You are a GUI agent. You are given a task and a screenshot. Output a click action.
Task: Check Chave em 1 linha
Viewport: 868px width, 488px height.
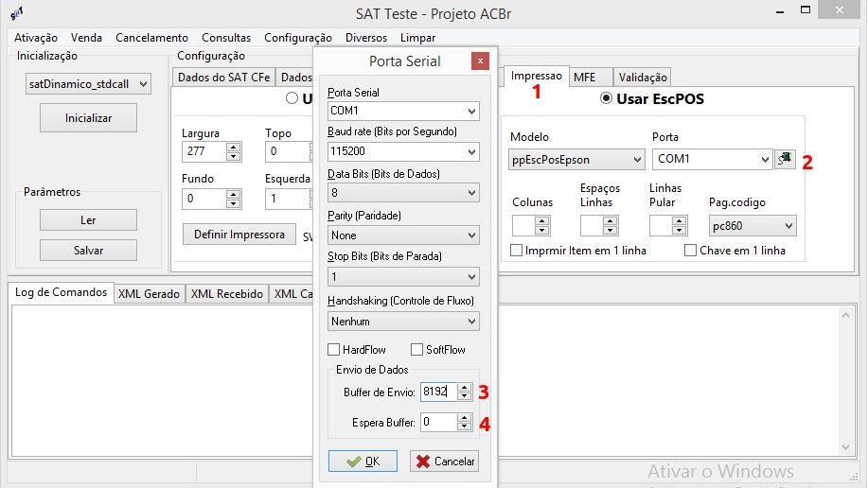(690, 250)
